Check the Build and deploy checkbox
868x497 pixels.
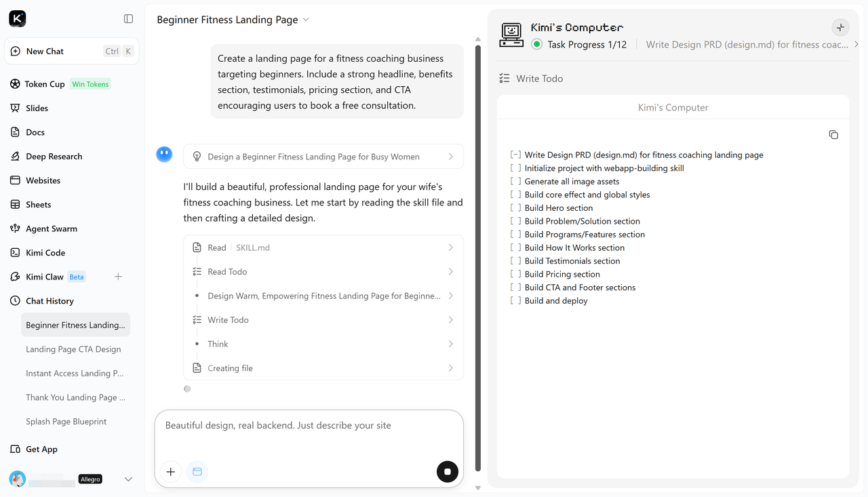515,301
